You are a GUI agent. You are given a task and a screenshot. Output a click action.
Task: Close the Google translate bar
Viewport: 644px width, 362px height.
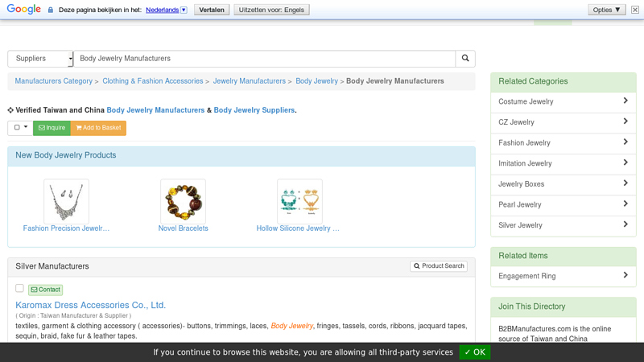click(634, 10)
